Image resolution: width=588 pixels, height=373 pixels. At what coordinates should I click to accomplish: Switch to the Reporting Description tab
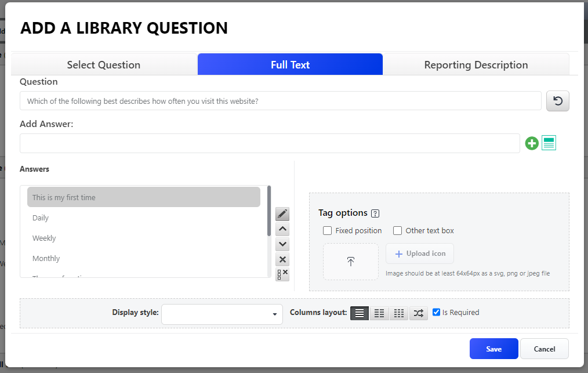[476, 64]
